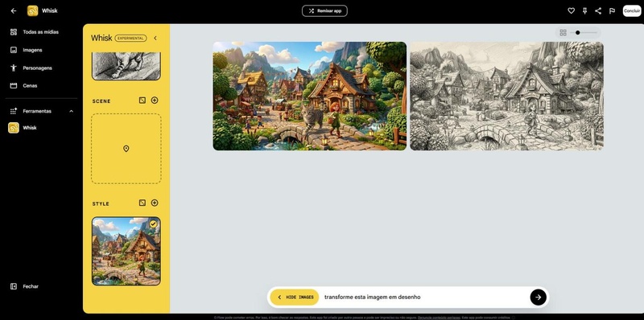Click the Remixar app button
Image resolution: width=644 pixels, height=320 pixels.
click(x=324, y=11)
